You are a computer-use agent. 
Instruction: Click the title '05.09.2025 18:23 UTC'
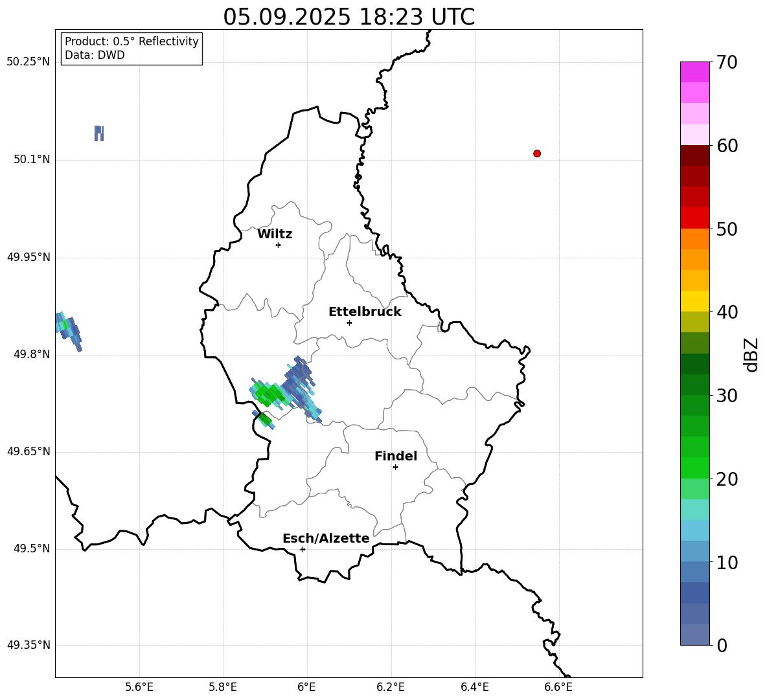(x=349, y=17)
